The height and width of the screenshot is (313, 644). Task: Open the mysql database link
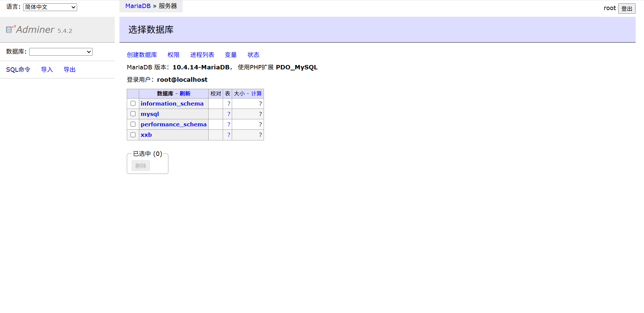150,114
